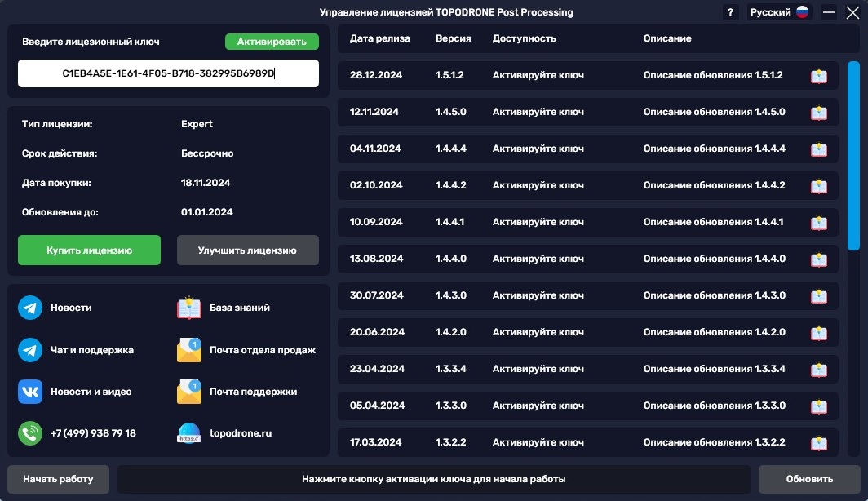Image resolution: width=868 pixels, height=501 pixels.
Task: Click the Почта отдела продаж envelope icon
Action: [189, 350]
